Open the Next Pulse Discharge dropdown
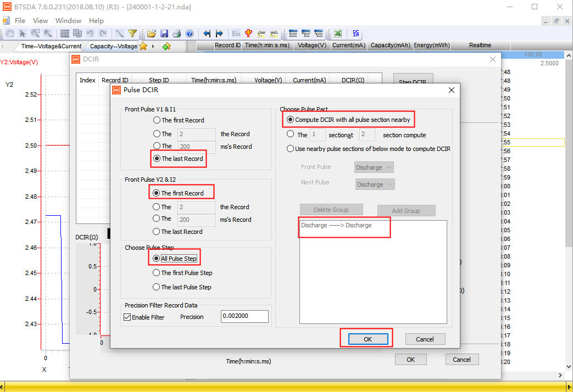This screenshot has height=392, width=573. click(x=375, y=184)
